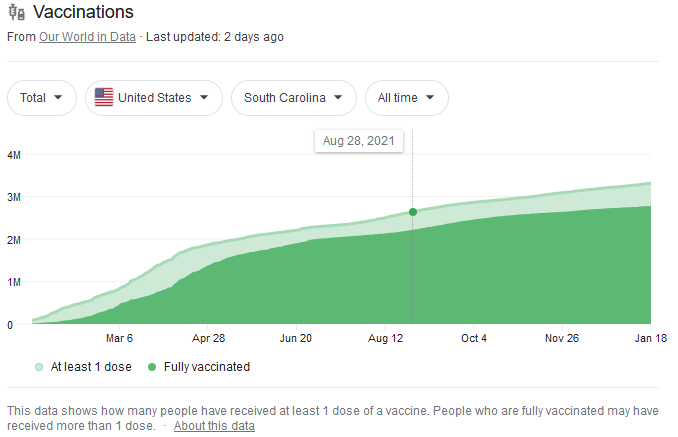Click the '4M' y-axis label
This screenshot has height=437, width=678.
15,155
